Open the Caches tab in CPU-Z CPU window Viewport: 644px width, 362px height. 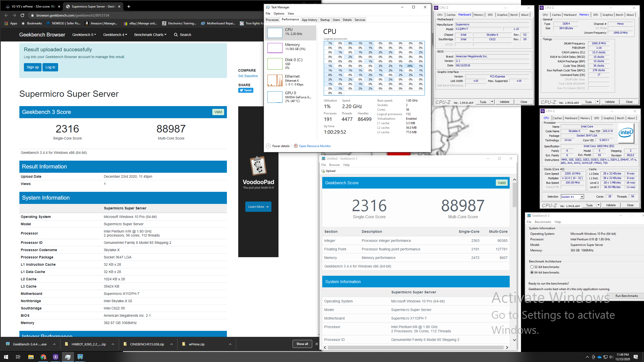557,118
